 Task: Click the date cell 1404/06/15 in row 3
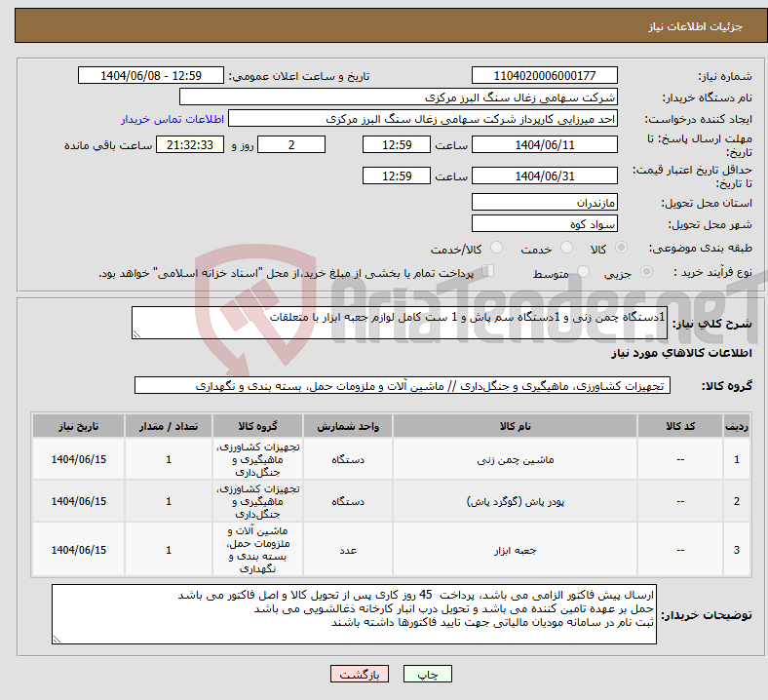coord(78,550)
